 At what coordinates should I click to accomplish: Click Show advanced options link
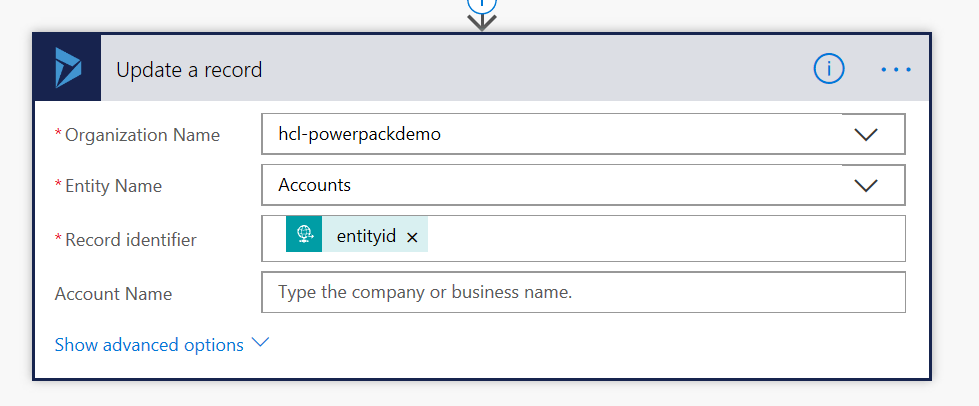[149, 345]
